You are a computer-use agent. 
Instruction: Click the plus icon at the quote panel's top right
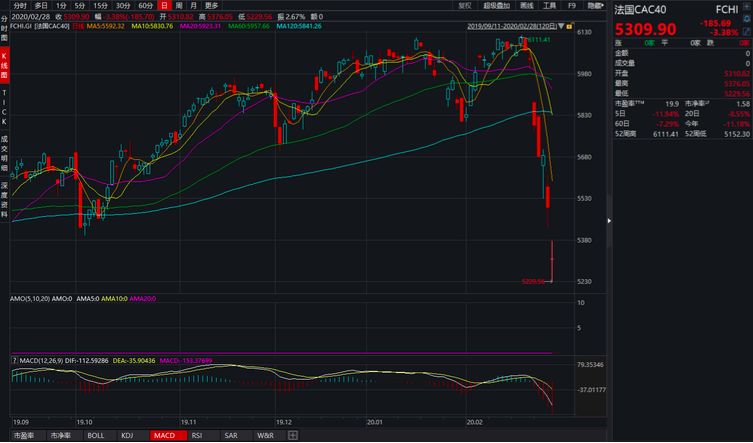click(748, 5)
